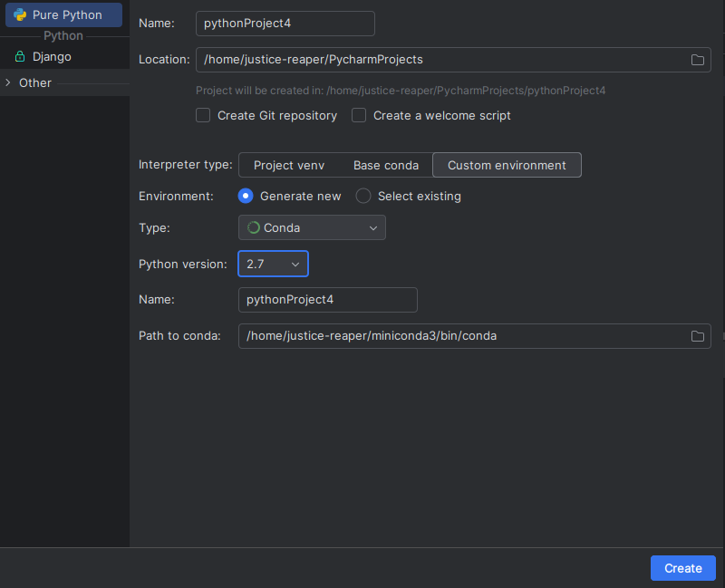Click the Python logo icon
The width and height of the screenshot is (725, 588).
point(20,14)
